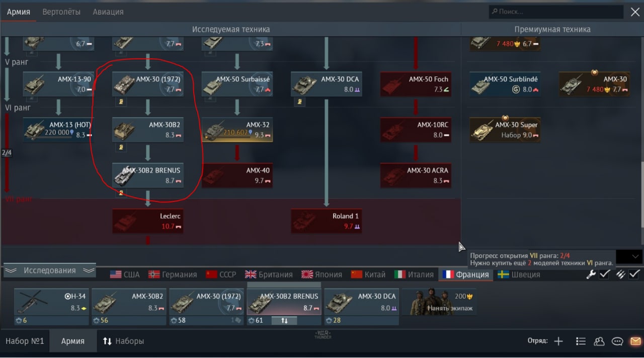Open the Наборы presets button
644x358 pixels.
click(124, 341)
